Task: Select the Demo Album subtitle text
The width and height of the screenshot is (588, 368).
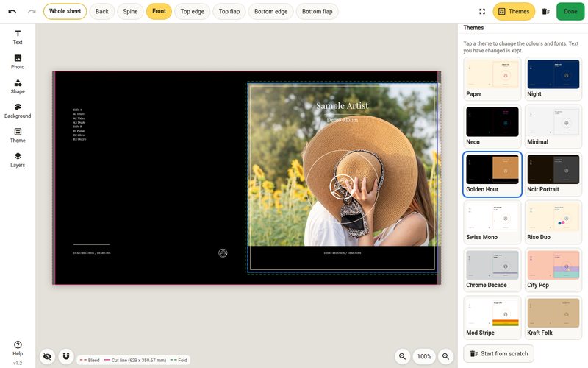Action: tap(342, 120)
